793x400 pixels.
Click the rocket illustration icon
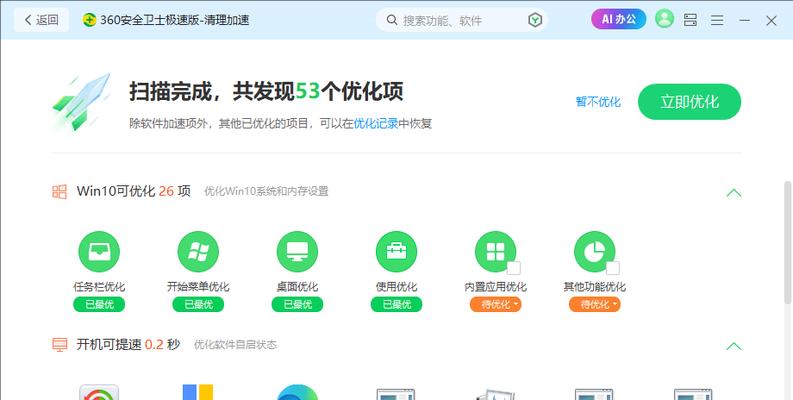[82, 101]
